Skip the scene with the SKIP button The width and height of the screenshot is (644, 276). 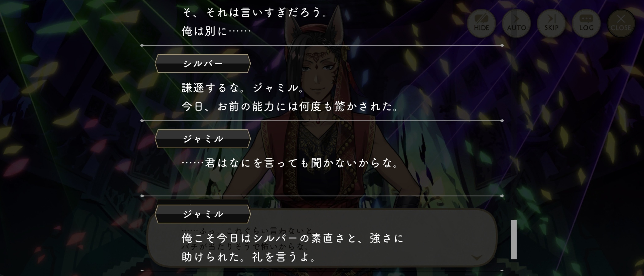click(551, 23)
